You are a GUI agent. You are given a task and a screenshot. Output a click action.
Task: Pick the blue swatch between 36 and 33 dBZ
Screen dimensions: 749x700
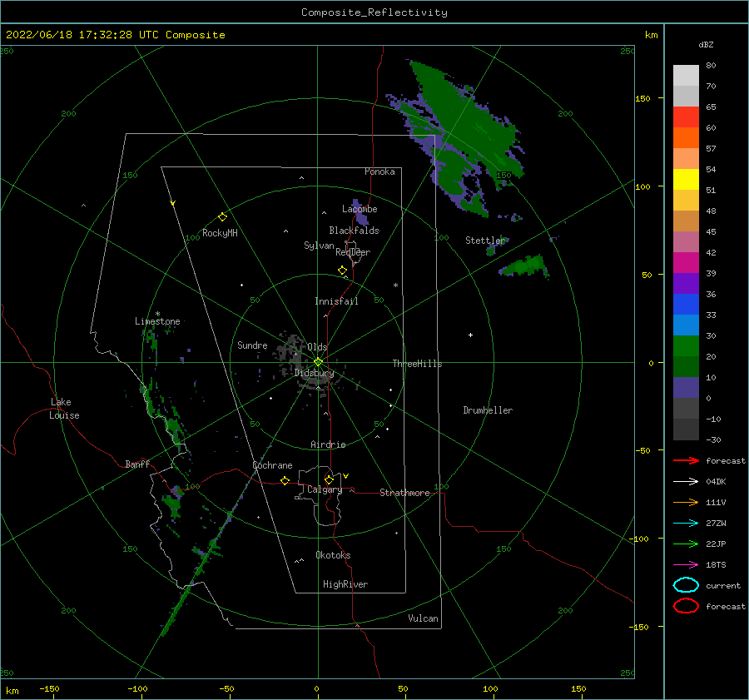click(x=686, y=304)
